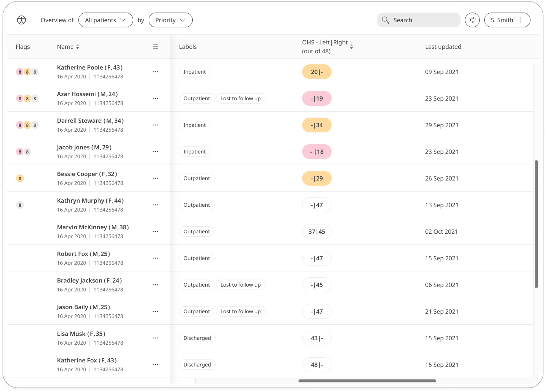Open more options for Kathryn Murphy
The image size is (546, 392).
pos(155,205)
